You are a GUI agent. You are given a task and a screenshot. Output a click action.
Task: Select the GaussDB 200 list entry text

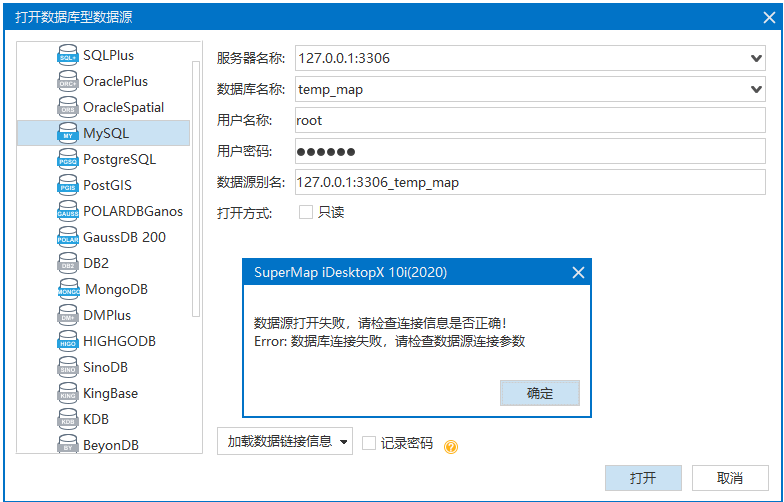coord(124,237)
